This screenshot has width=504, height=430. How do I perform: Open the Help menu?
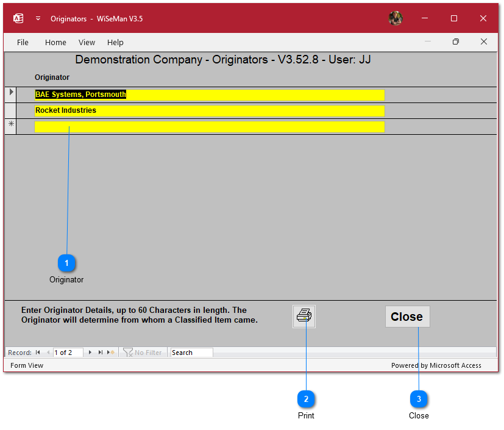click(115, 42)
